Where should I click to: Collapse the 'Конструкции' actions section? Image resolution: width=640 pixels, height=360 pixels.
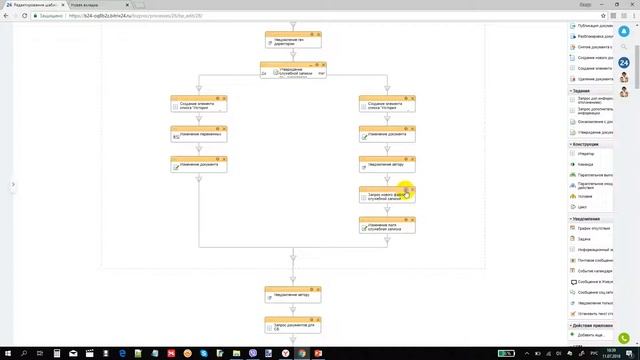pyautogui.click(x=584, y=144)
